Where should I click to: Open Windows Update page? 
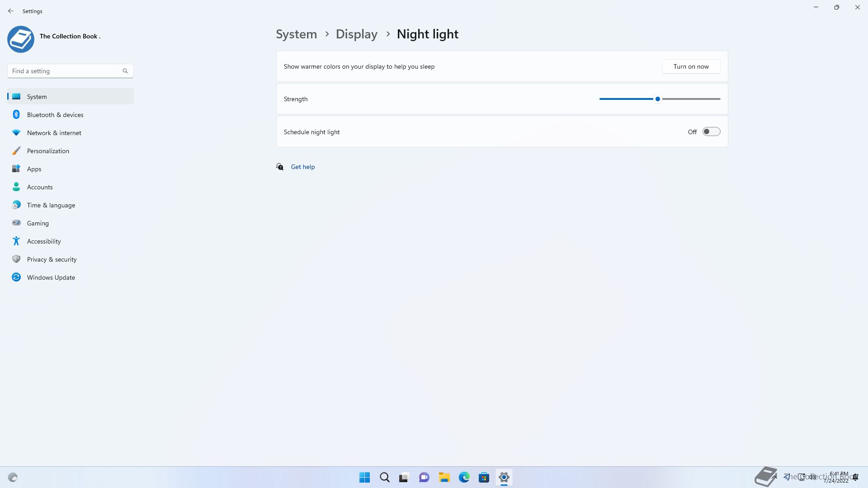pos(71,277)
